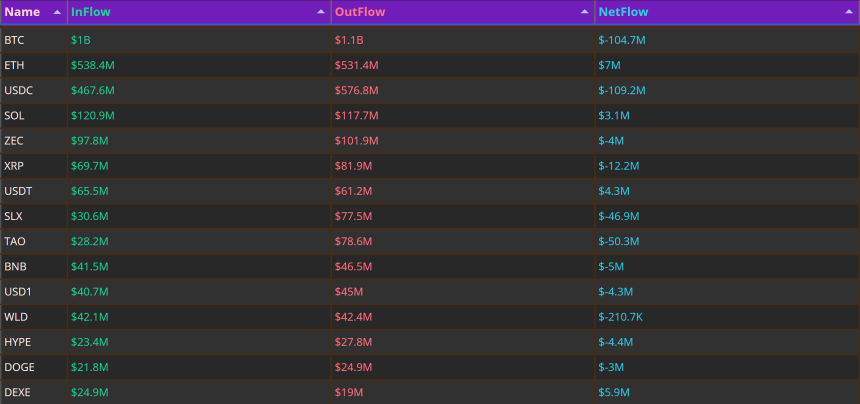
Task: Click the sort arrow in OutFlow header
Action: [585, 12]
